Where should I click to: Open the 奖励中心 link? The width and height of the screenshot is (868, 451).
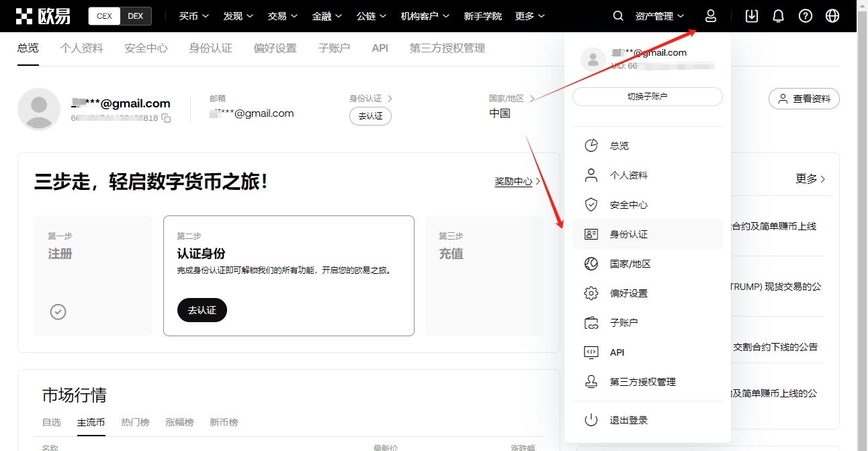pos(513,181)
